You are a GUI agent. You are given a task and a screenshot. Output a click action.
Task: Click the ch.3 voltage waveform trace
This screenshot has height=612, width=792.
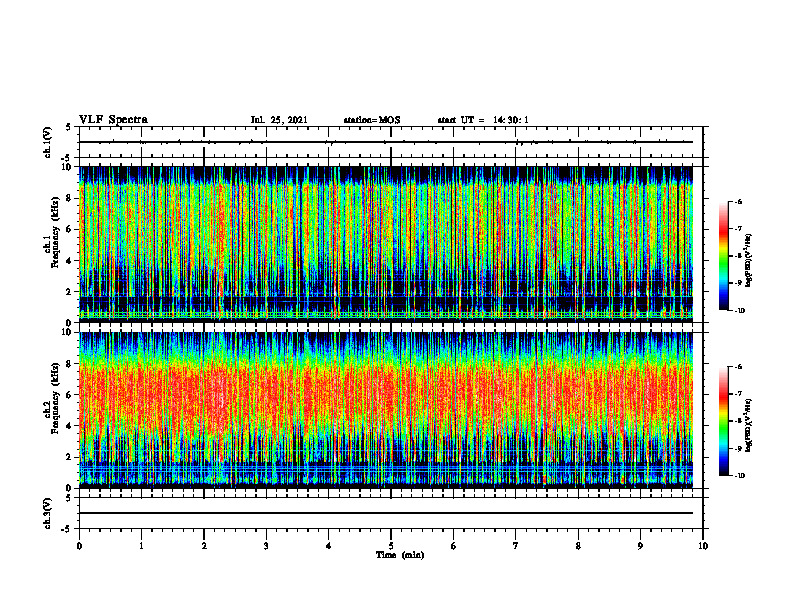[386, 513]
